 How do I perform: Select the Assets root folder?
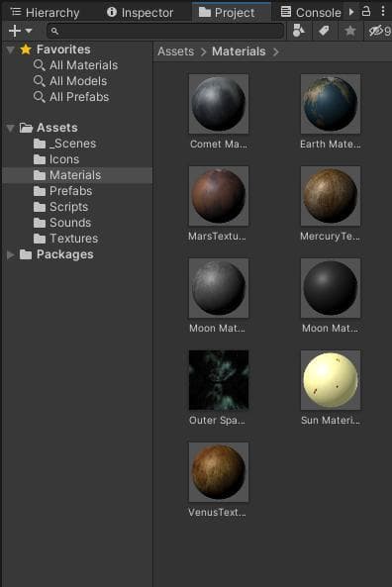pos(56,128)
